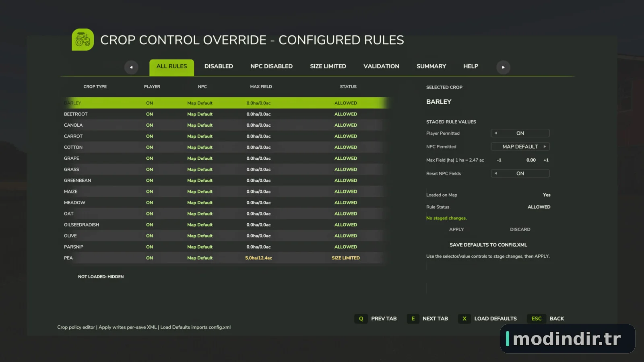Click the Player Permitted ON value
Viewport: 644px width, 362px height.
520,133
